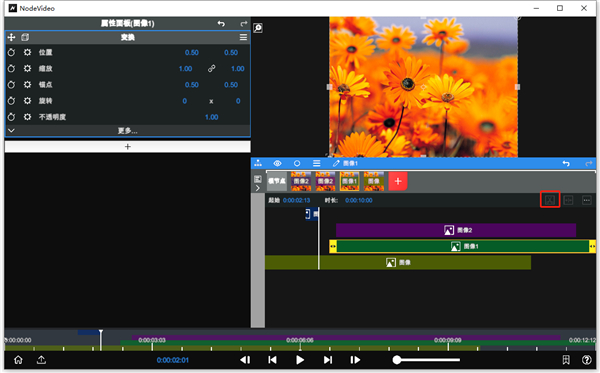Viewport: 600px width, 373px height.
Task: Toggle the scale link chain icon
Action: pyautogui.click(x=212, y=68)
